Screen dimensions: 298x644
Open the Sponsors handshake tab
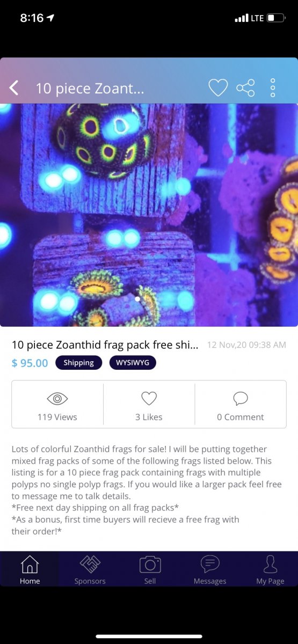tap(90, 570)
